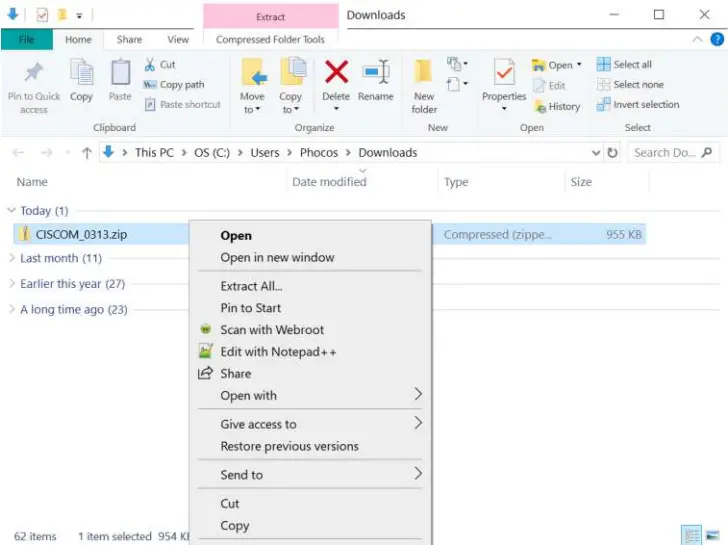Click Copy path in the ribbon

click(x=174, y=84)
